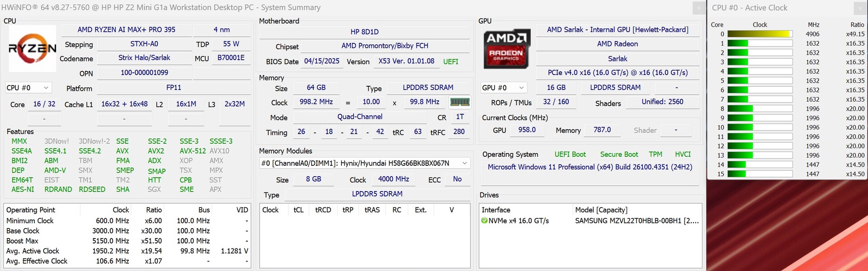Click the 16 GB GPU memory value
This screenshot has height=271, width=868.
click(x=556, y=88)
